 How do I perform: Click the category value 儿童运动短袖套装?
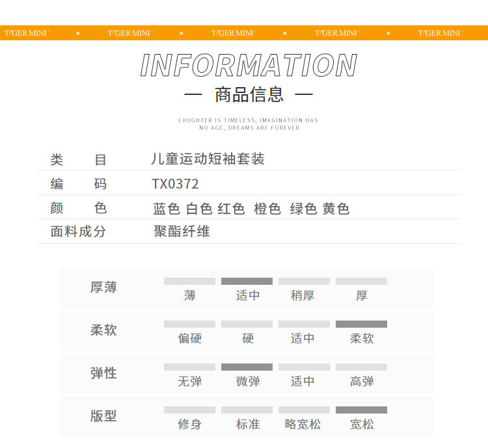click(208, 159)
